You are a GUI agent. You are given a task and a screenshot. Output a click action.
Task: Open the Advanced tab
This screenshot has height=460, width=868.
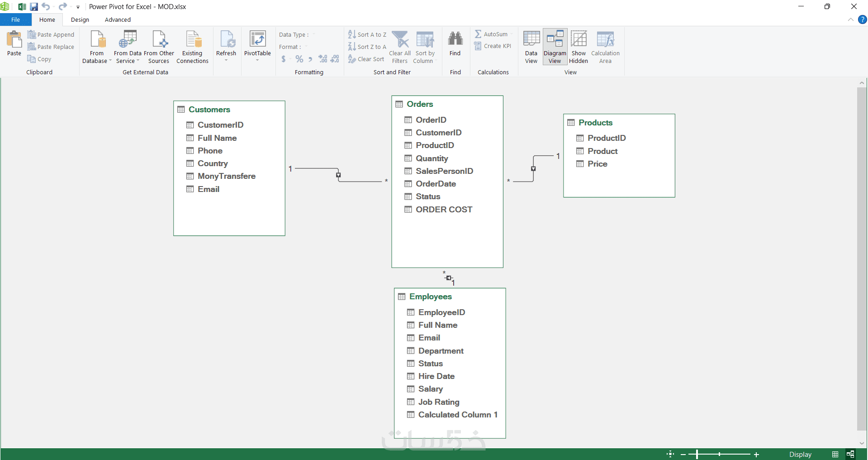(118, 19)
